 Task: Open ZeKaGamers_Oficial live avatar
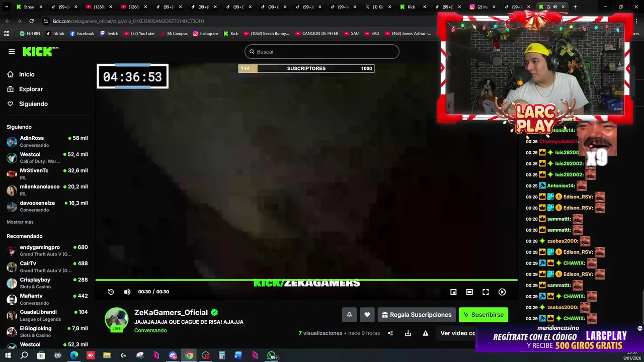[116, 320]
